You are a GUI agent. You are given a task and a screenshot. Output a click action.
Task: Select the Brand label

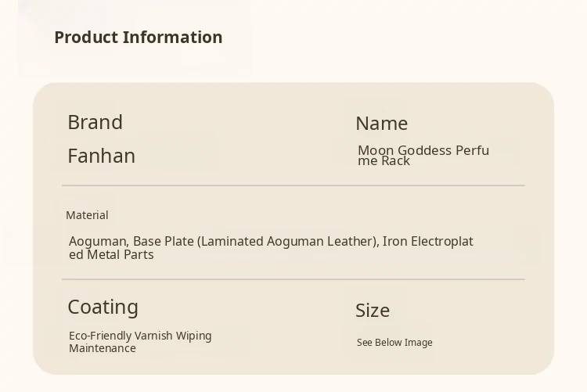(x=95, y=123)
